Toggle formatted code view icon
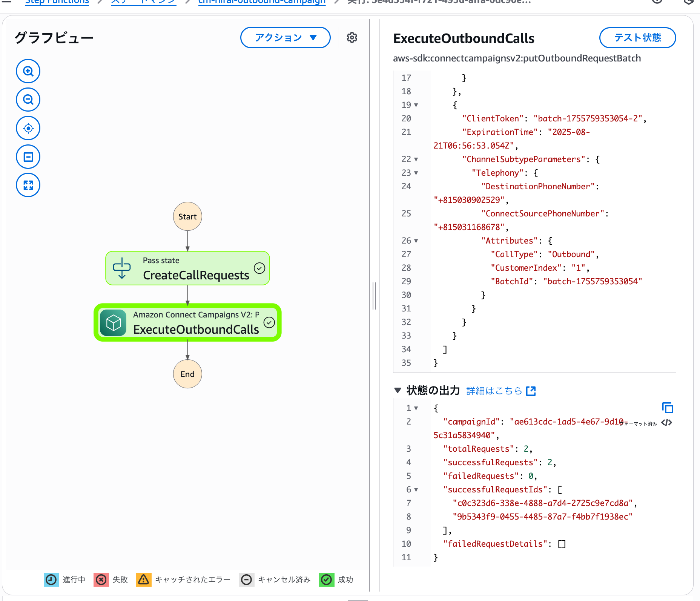 click(x=666, y=423)
